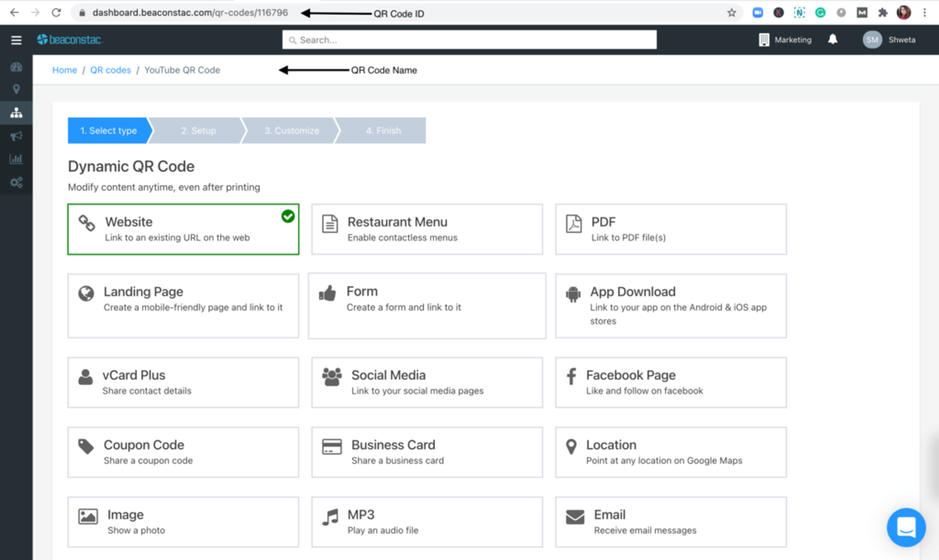The image size is (939, 560).
Task: Open the bar chart analytics sidebar icon
Action: coord(16,159)
